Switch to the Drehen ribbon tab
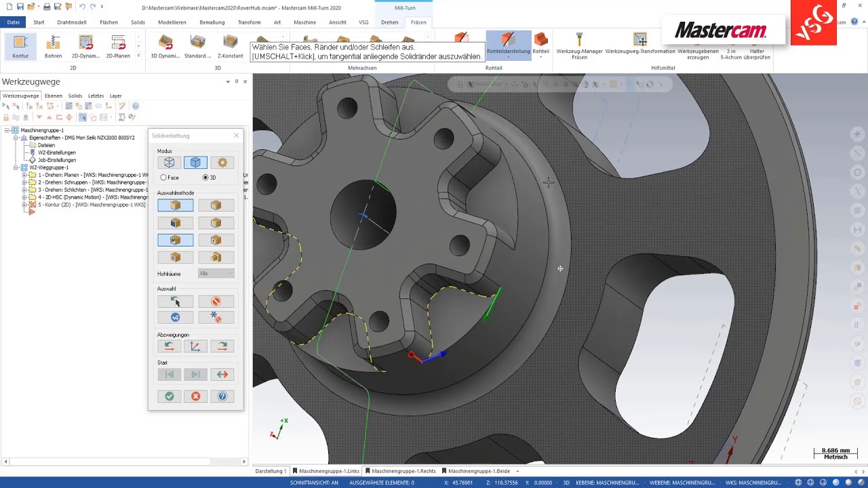Viewport: 868px width, 488px height. pyautogui.click(x=390, y=22)
